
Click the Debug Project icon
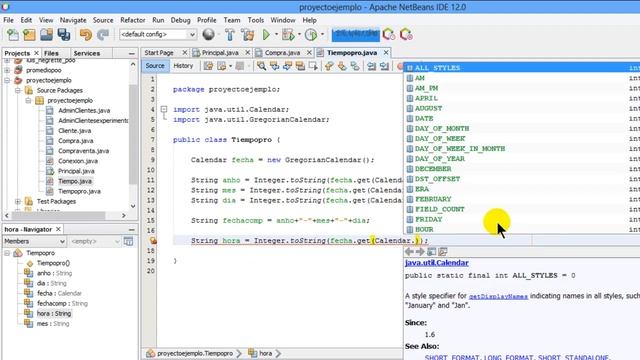tap(288, 35)
